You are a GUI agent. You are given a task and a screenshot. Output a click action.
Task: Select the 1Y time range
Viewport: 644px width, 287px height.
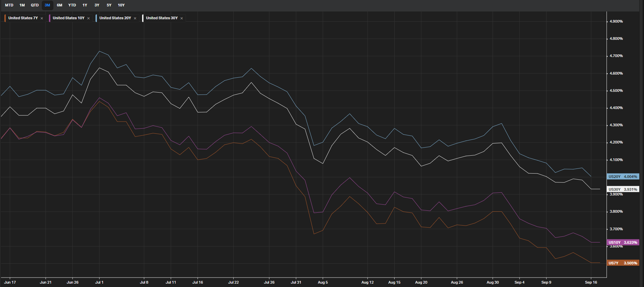pos(85,5)
